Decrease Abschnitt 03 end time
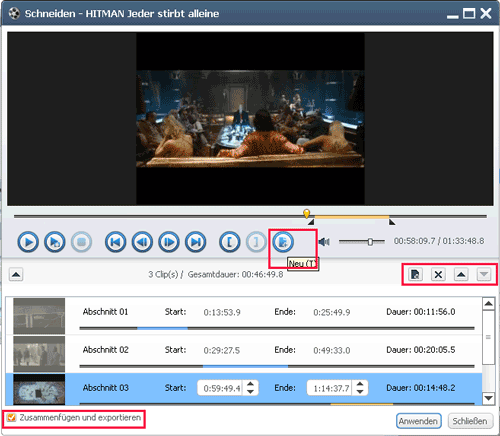The height and width of the screenshot is (436, 500). (x=360, y=392)
